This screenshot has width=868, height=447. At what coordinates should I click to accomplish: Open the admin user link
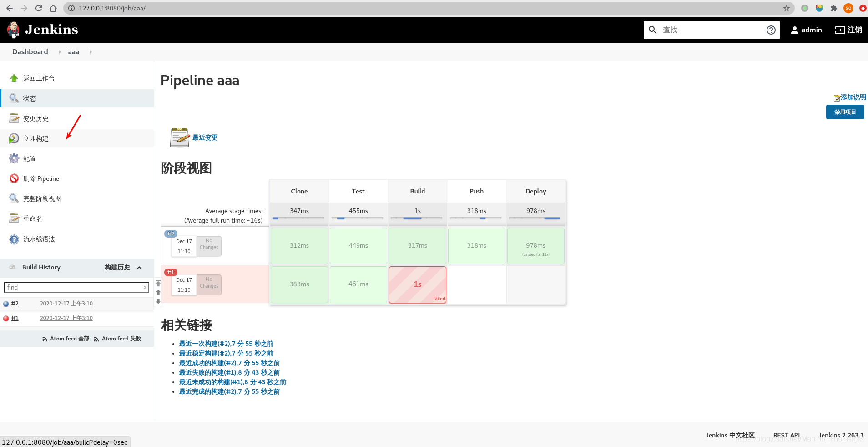pos(806,30)
